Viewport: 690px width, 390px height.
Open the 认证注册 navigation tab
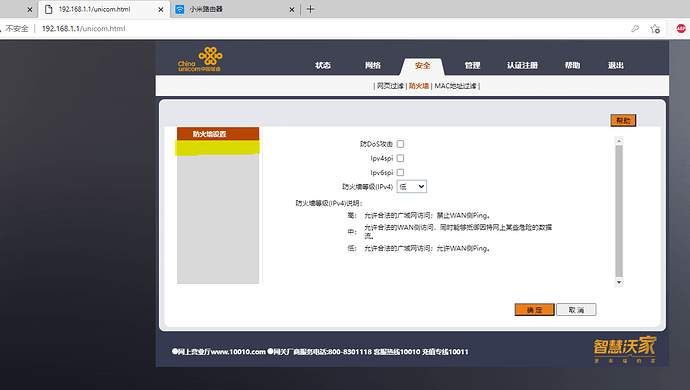tap(522, 66)
